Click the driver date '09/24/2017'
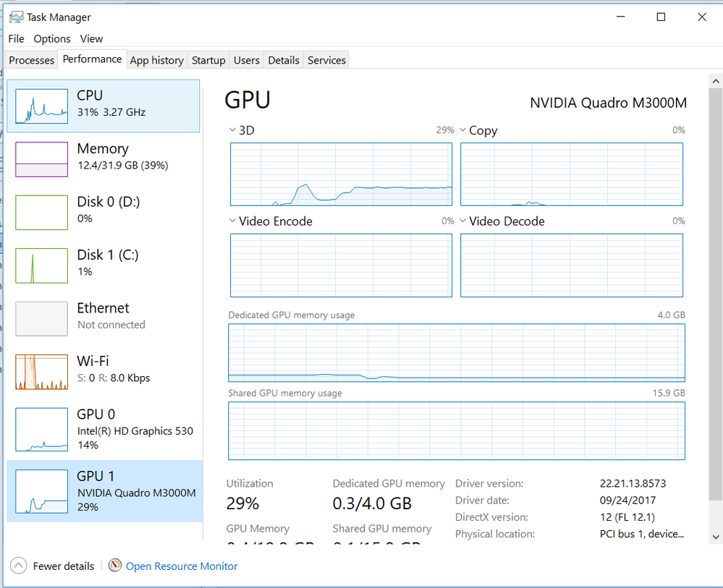Screen dimensions: 723x588 [627, 500]
